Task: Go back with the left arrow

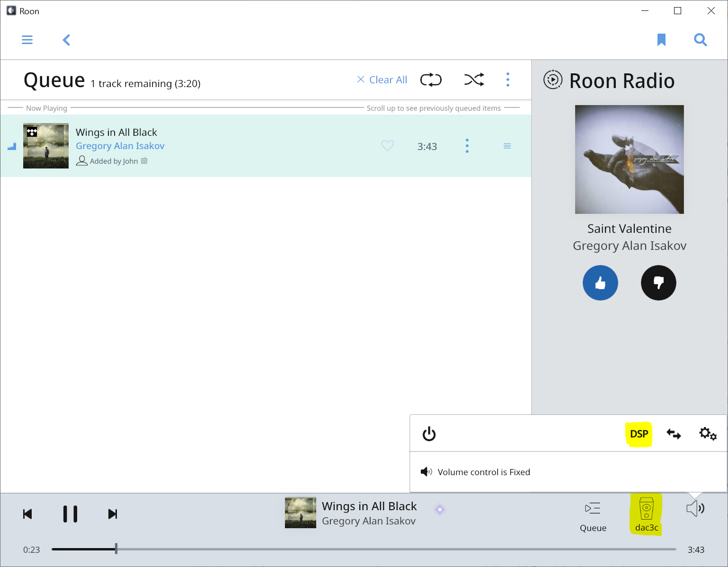Action: pyautogui.click(x=67, y=40)
